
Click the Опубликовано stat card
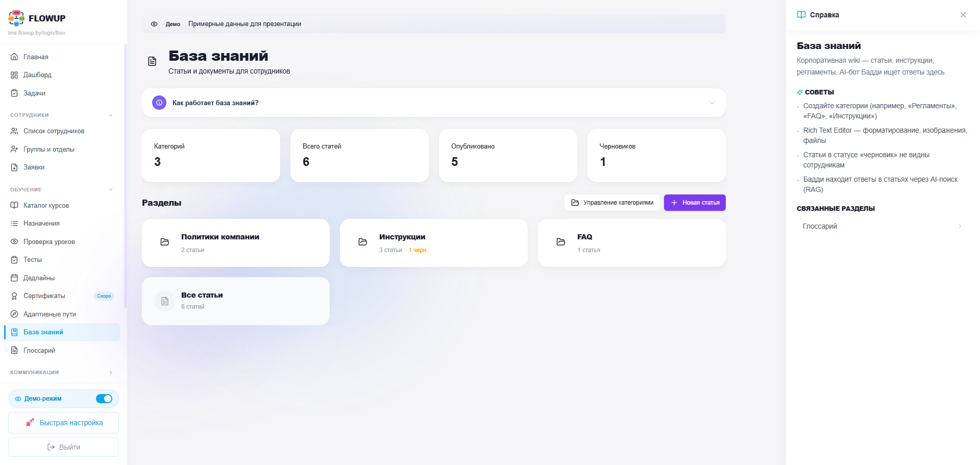tap(508, 156)
